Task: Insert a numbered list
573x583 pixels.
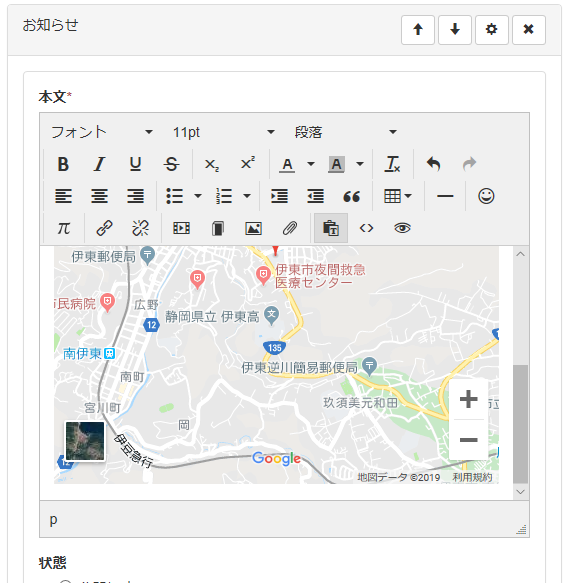Action: point(223,196)
